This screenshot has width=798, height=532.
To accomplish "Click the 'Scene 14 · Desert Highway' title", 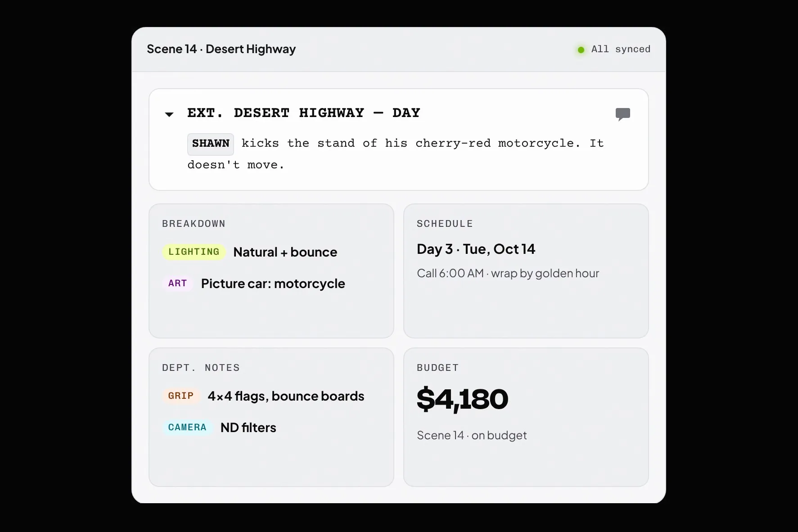I will coord(221,49).
